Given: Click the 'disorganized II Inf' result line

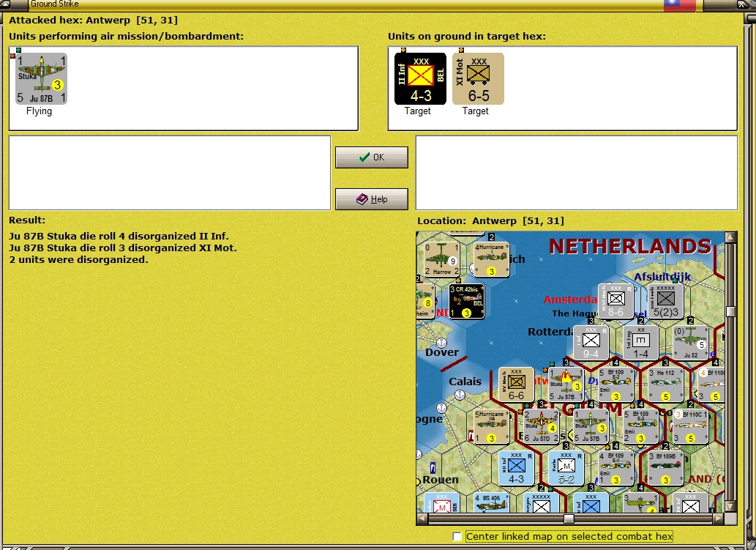Looking at the screenshot, I should (x=119, y=237).
